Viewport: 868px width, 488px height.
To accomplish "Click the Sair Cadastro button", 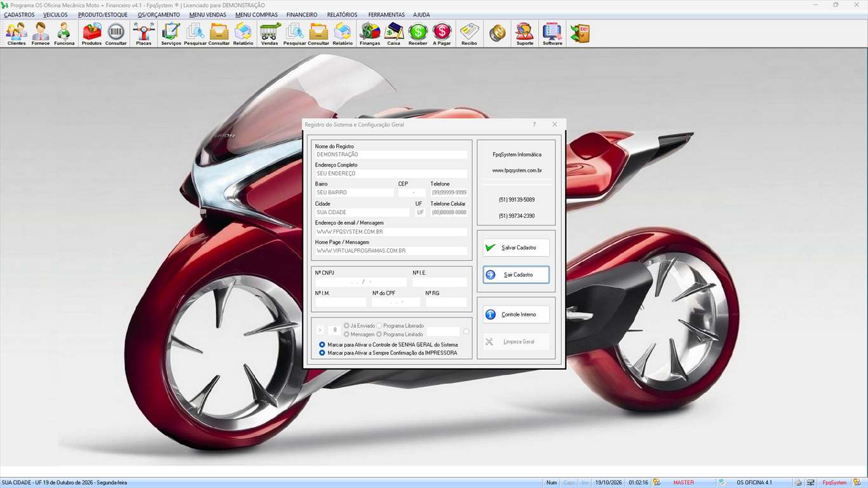I will pos(516,274).
